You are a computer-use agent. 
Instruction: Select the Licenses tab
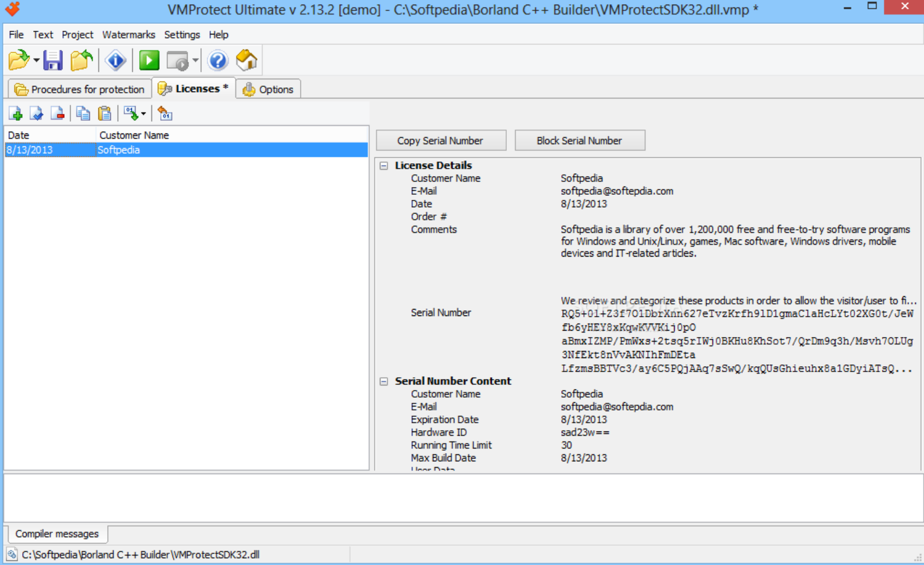[x=193, y=88]
